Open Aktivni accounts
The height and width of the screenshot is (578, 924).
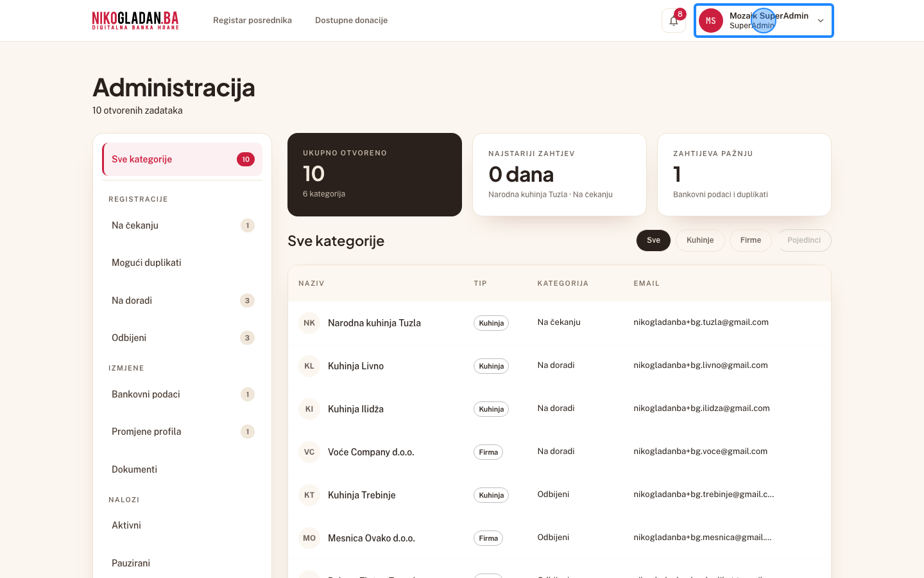click(182, 525)
